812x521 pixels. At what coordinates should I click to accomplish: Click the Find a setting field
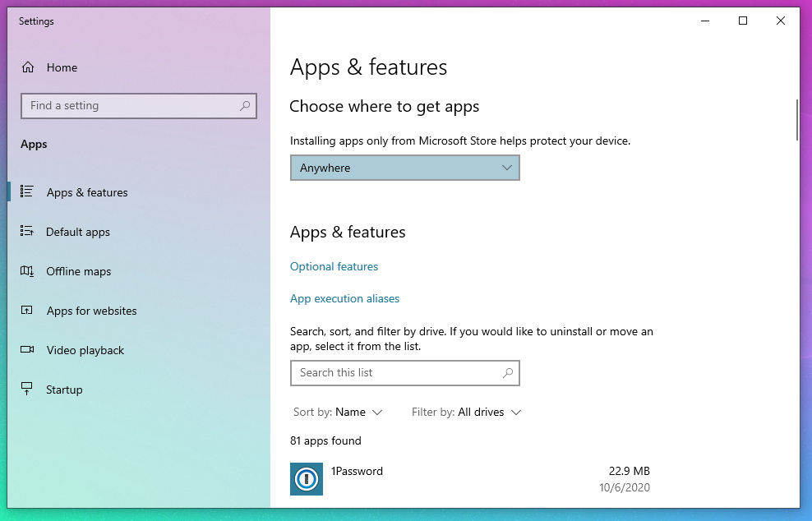coord(139,106)
